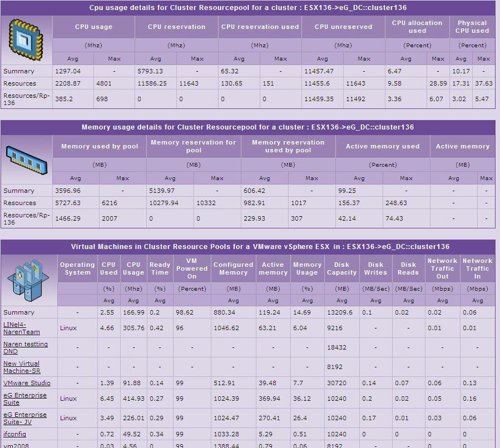The height and width of the screenshot is (448, 500).
Task: Open the LINel4-NarenTeam virtual machine link
Action: [x=21, y=328]
